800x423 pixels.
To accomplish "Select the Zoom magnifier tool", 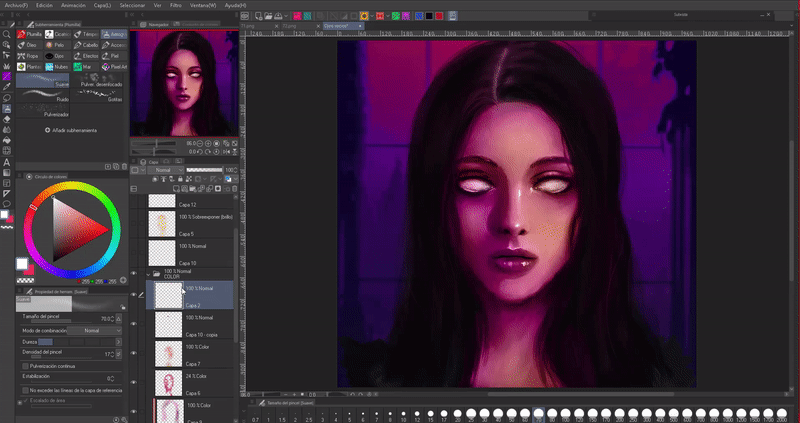I will [x=7, y=33].
